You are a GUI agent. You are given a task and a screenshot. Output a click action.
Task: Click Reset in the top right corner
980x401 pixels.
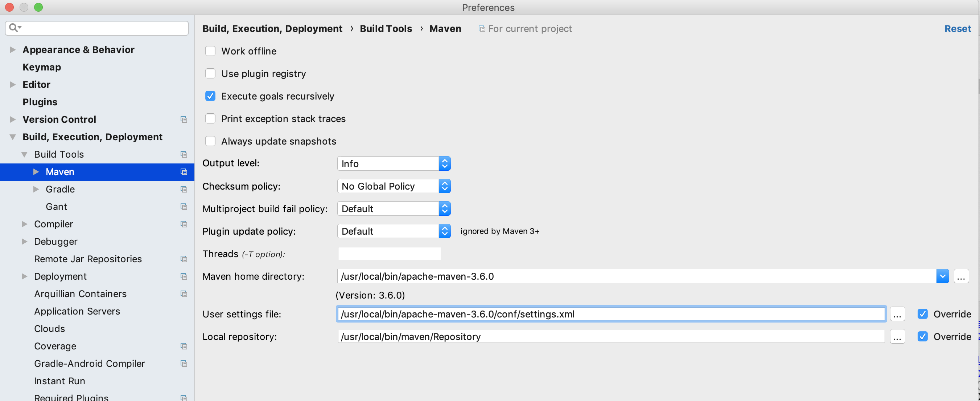tap(957, 29)
